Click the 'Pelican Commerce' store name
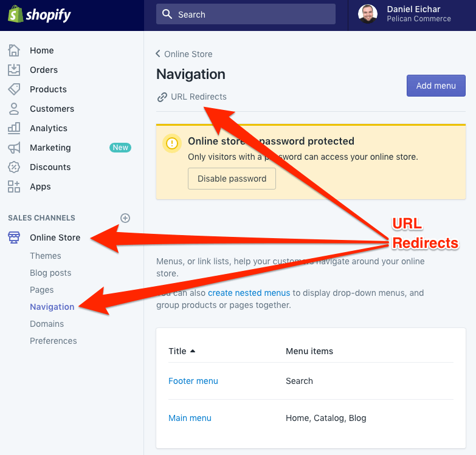The height and width of the screenshot is (455, 476). coord(419,19)
